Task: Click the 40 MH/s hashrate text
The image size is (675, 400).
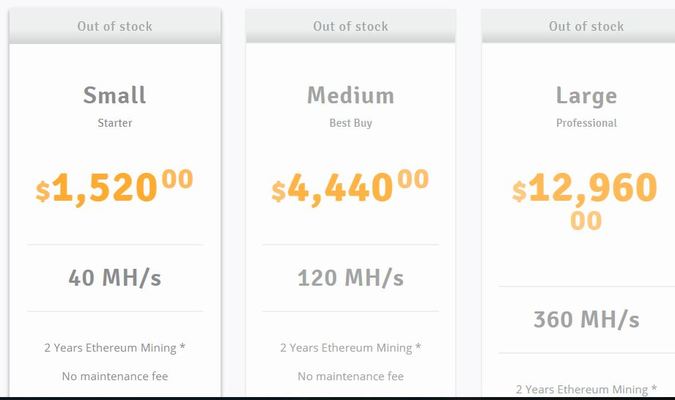Action: click(x=115, y=278)
